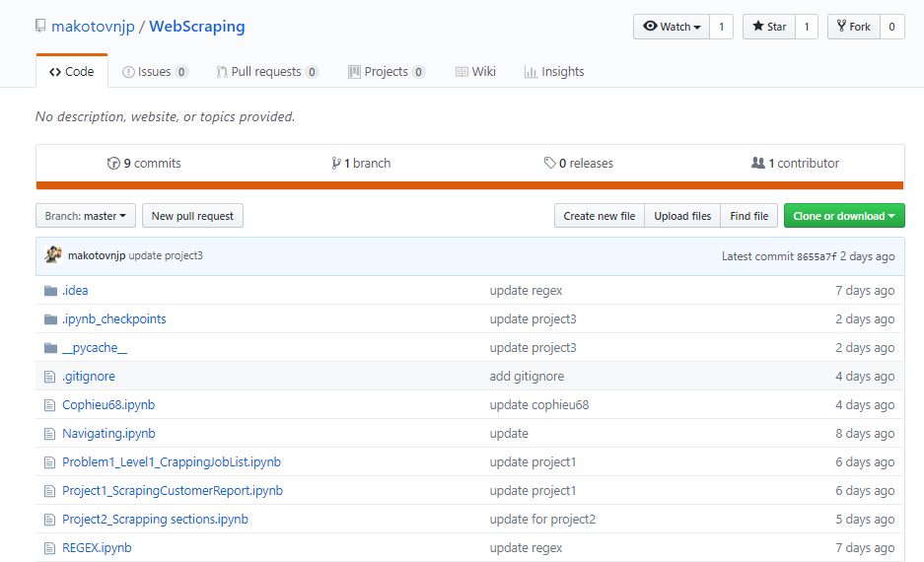Viewport: 924px width, 562px height.
Task: Click the file icon beside Problem1_Level1_CrappingJobList.ipynb
Action: pyautogui.click(x=50, y=462)
